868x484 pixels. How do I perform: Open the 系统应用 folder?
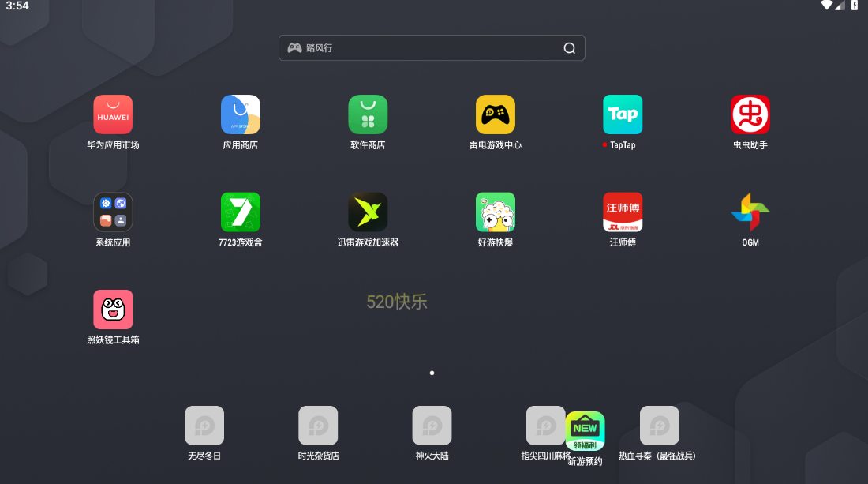(x=113, y=211)
